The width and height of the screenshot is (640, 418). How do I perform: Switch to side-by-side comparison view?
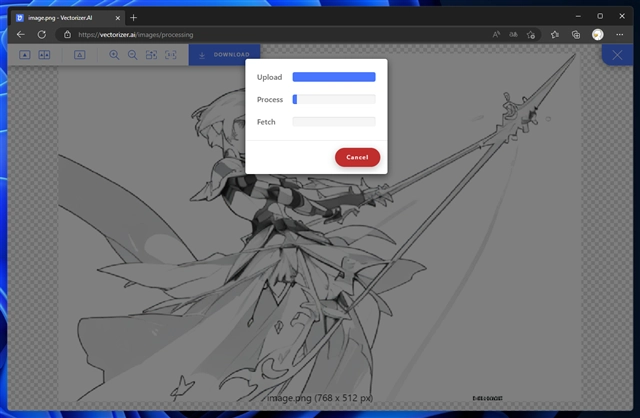[44, 55]
